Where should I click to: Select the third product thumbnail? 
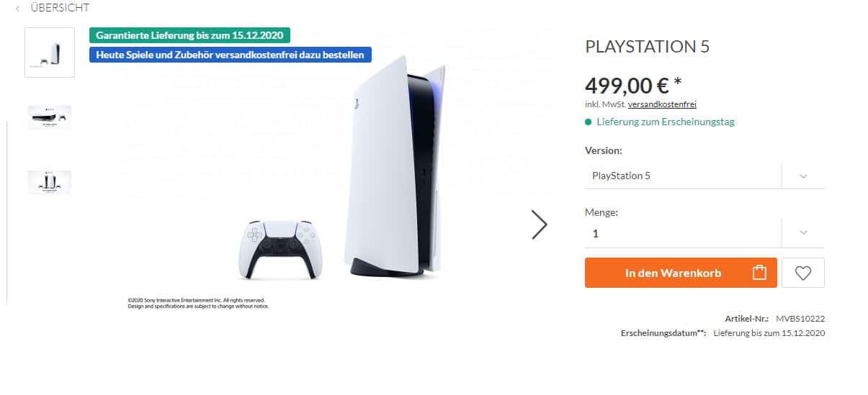coord(50,181)
